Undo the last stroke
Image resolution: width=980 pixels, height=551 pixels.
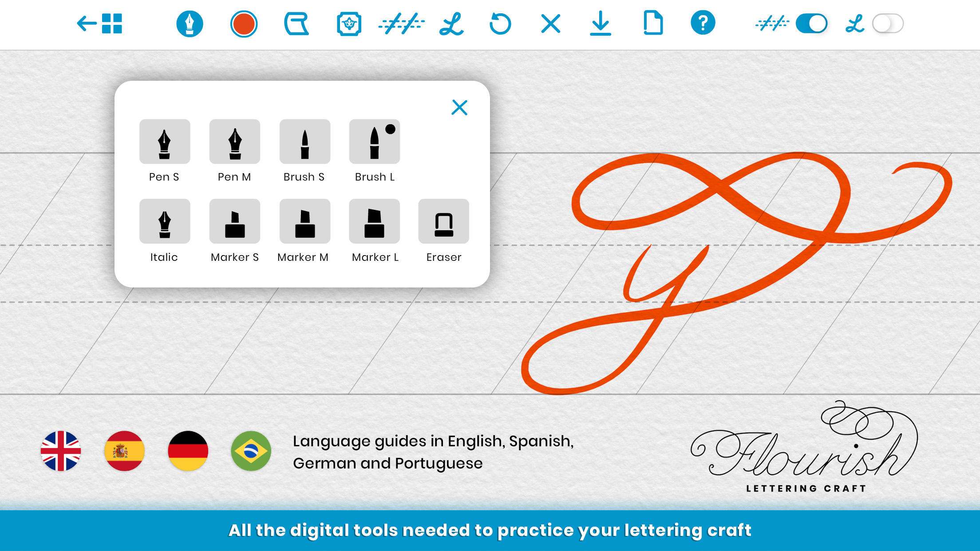pos(500,24)
